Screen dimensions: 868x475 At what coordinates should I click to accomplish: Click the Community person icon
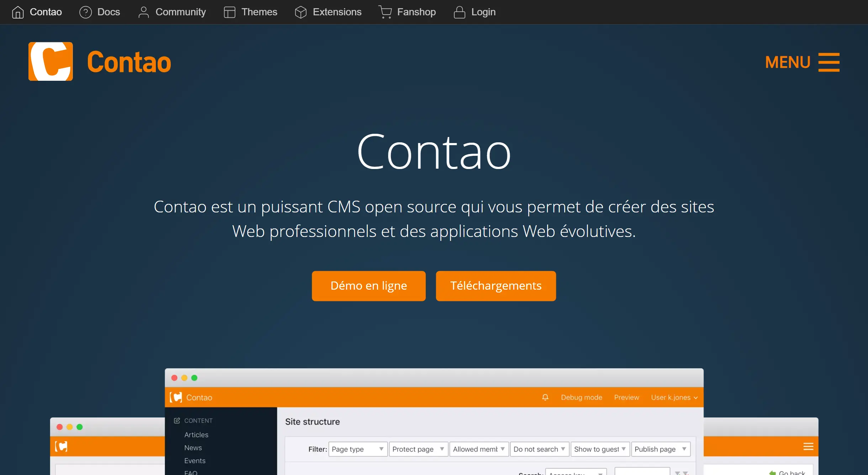pos(143,12)
